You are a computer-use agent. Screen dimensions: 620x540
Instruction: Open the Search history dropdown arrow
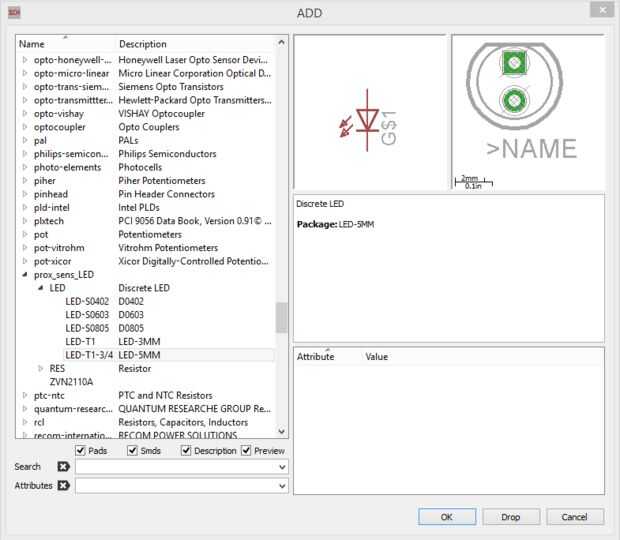point(282,467)
